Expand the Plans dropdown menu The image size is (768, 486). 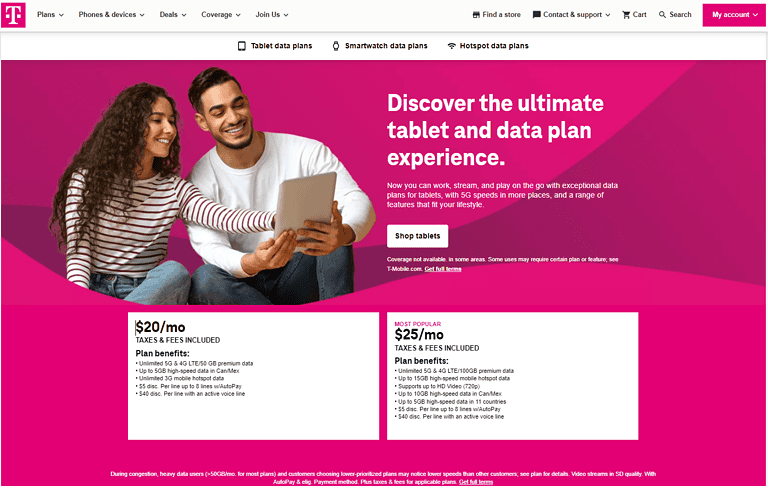(50, 15)
